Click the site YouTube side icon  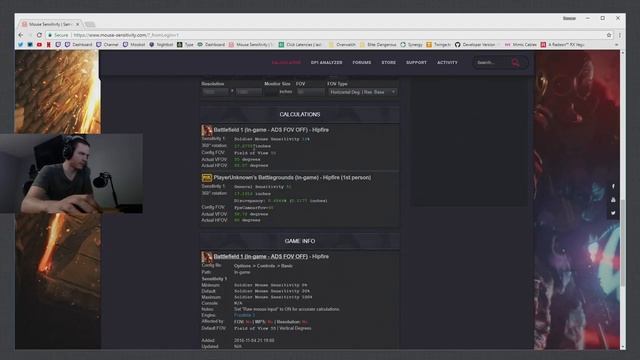[613, 200]
